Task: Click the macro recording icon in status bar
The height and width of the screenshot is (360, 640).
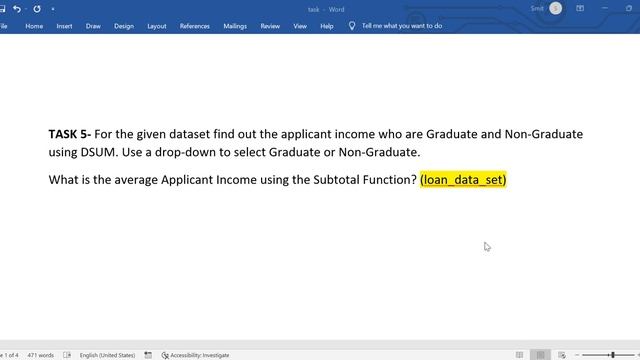Action: point(148,355)
